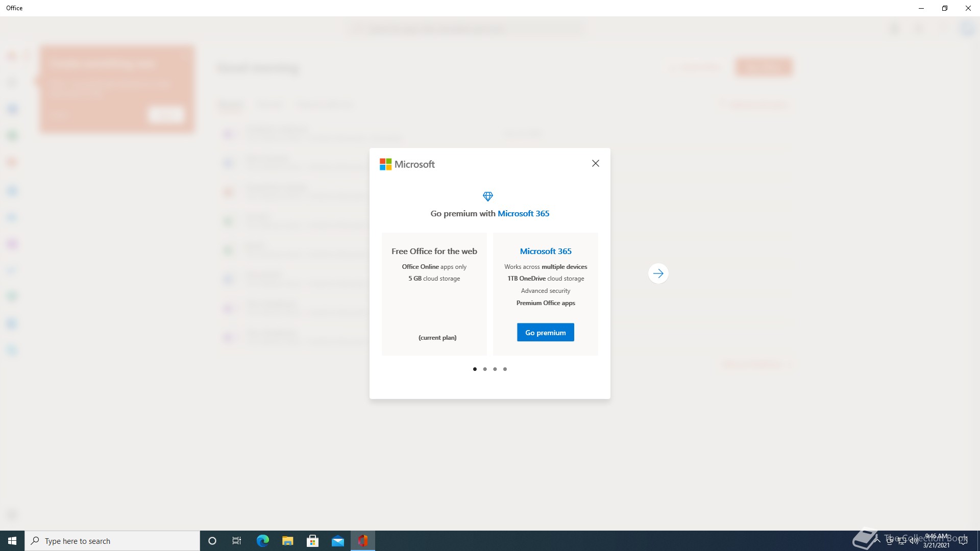This screenshot has height=551, width=980.
Task: Close the Office window
Action: pos(968,8)
